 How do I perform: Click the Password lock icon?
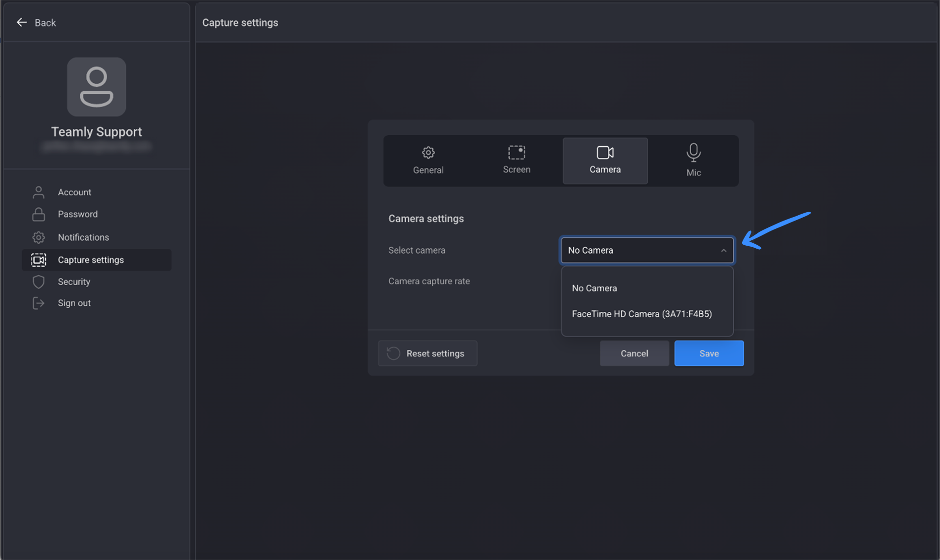[38, 214]
